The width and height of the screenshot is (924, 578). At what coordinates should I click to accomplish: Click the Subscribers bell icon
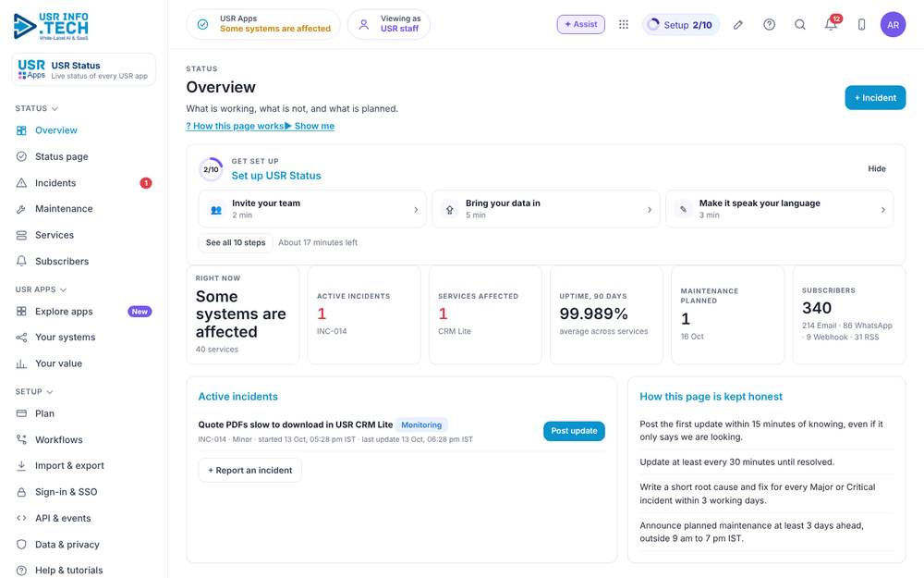tap(21, 262)
